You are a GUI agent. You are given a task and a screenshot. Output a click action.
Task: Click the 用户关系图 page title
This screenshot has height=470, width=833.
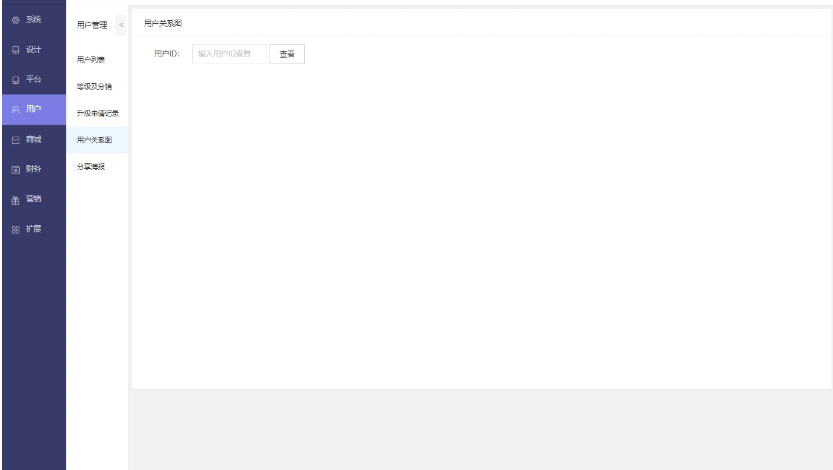(163, 23)
